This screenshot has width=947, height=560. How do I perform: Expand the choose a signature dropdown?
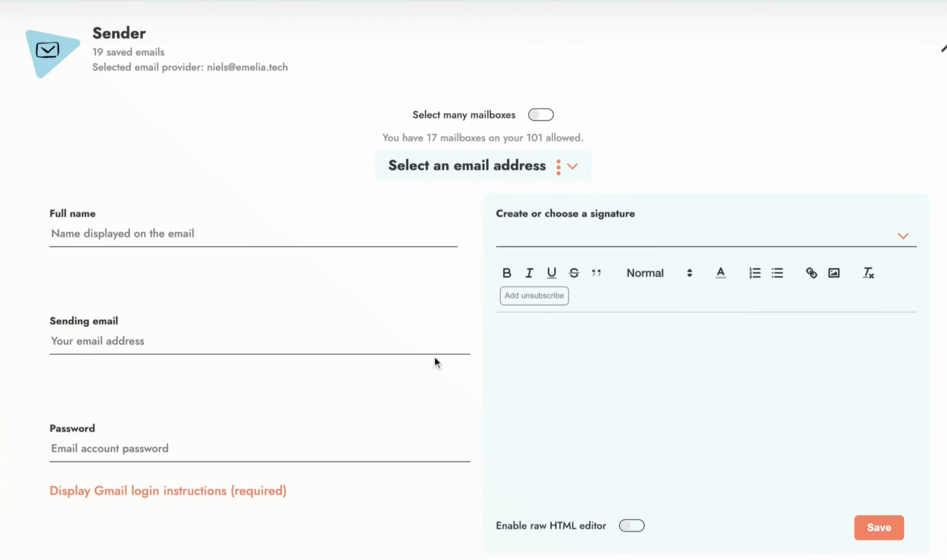903,236
